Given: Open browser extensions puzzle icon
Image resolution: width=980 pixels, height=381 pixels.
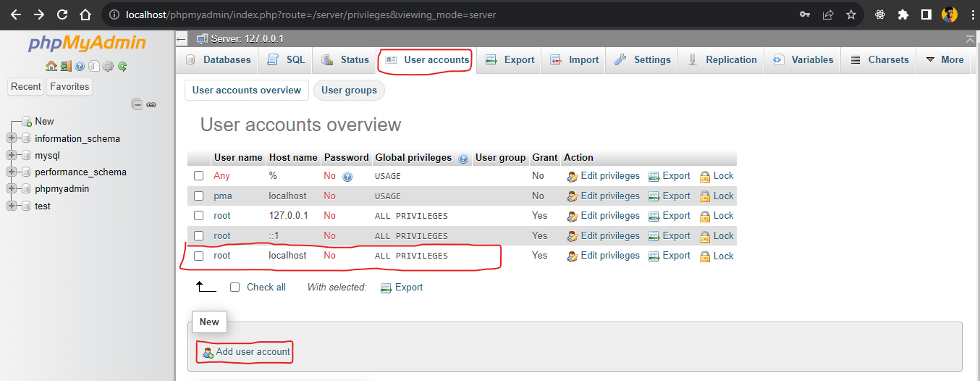Looking at the screenshot, I should (x=903, y=14).
